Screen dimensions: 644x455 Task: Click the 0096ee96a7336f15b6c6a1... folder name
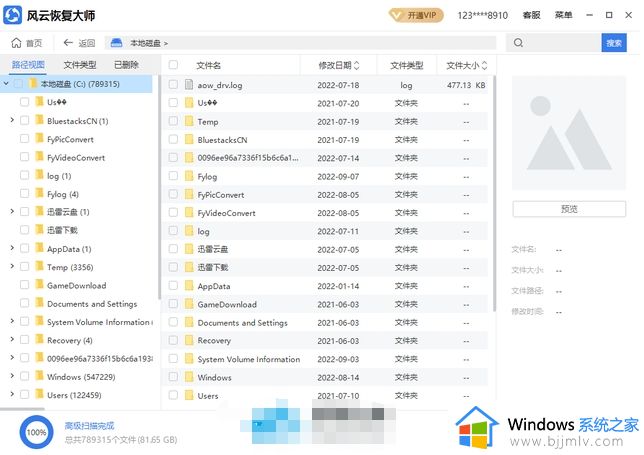coord(248,158)
